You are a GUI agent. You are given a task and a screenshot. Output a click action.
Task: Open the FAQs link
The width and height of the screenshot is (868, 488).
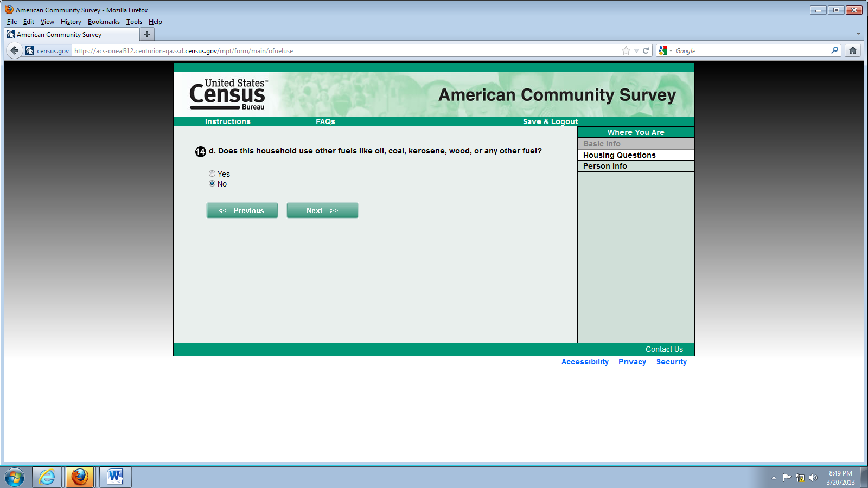click(325, 121)
